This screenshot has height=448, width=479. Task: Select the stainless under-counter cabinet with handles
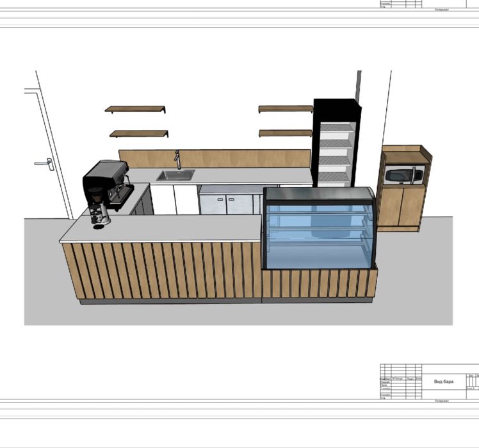231,201
